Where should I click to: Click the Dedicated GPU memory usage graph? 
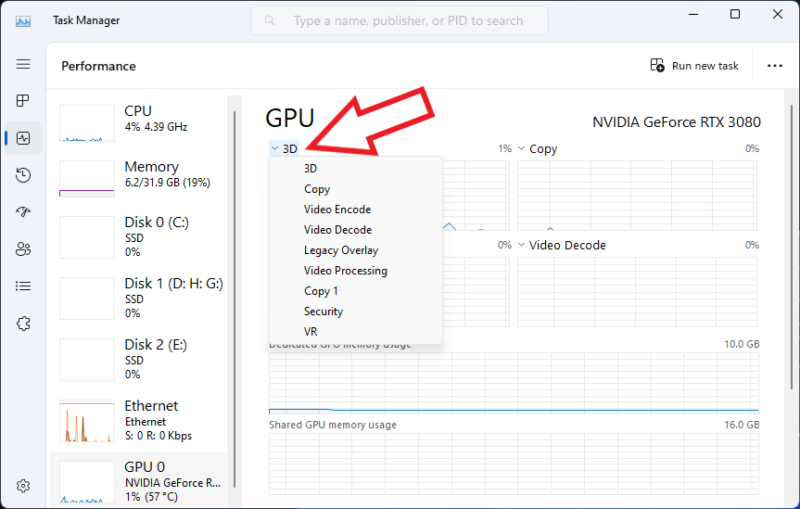click(514, 383)
